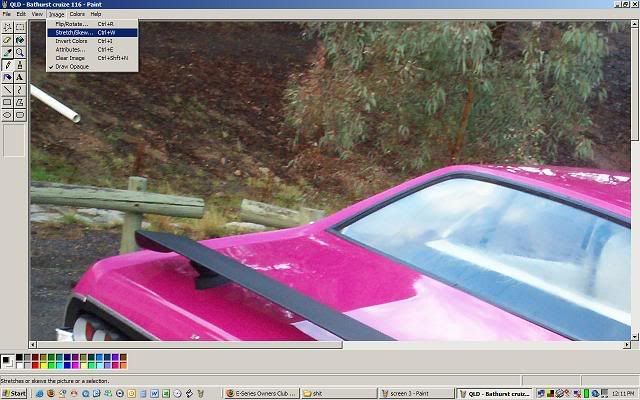Pick the cyan color swatch

coord(59,365)
